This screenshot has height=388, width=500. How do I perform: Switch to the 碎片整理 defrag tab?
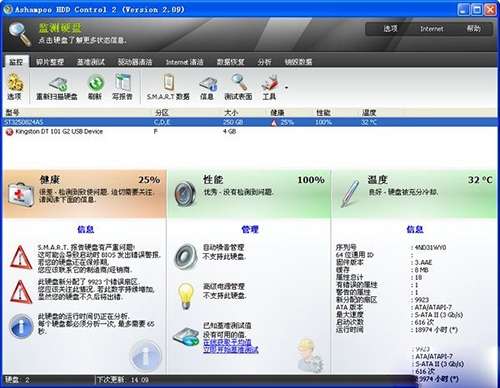[x=50, y=62]
